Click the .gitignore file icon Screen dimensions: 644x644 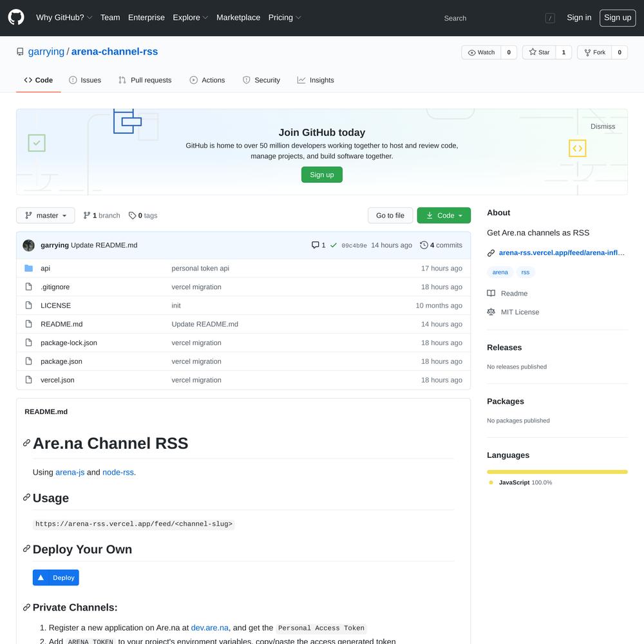point(28,287)
